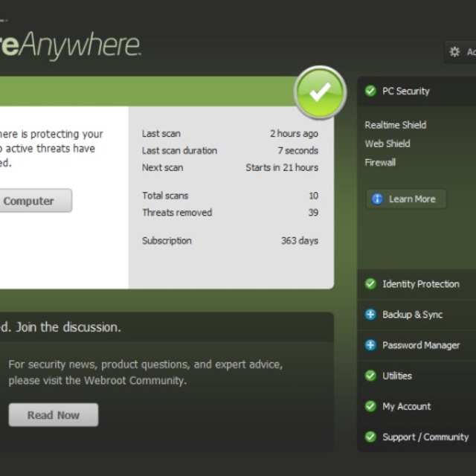This screenshot has height=476, width=476.
Task: Click the My Account green check icon
Action: pyautogui.click(x=370, y=406)
